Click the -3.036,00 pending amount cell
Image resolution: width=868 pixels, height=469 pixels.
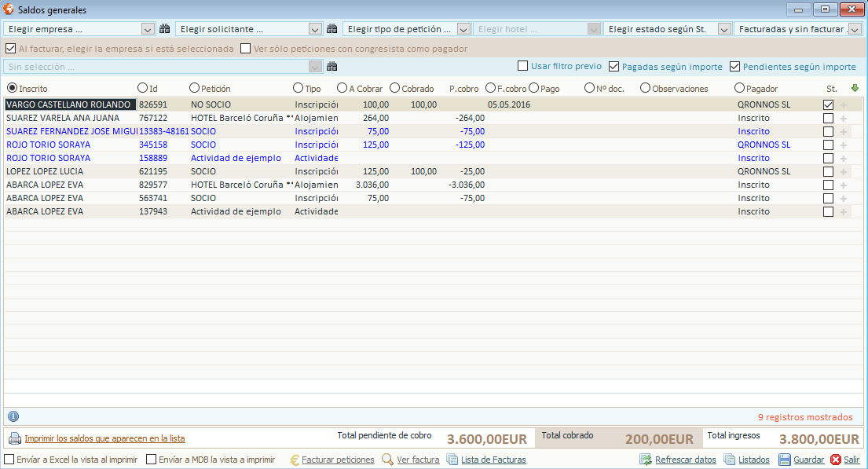pyautogui.click(x=466, y=185)
